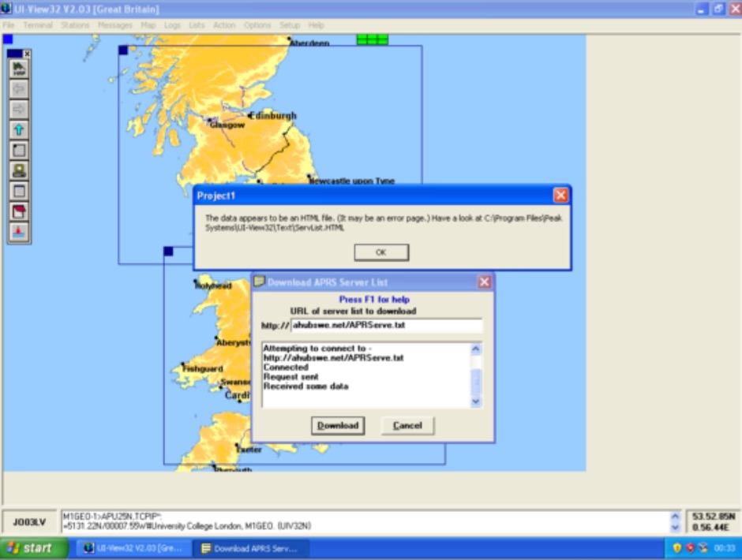
Task: Click the left arrow previous map button
Action: [x=19, y=89]
